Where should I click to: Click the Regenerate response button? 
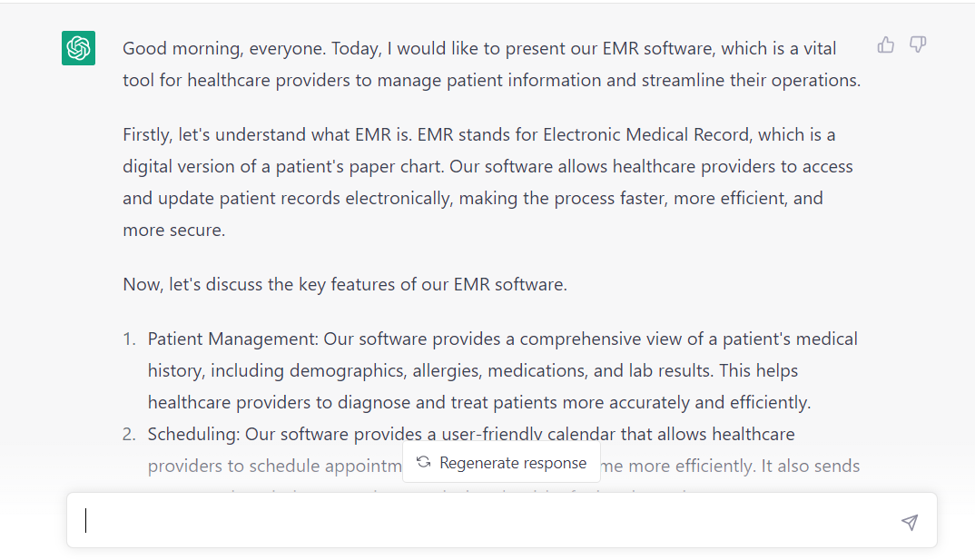[x=501, y=462]
